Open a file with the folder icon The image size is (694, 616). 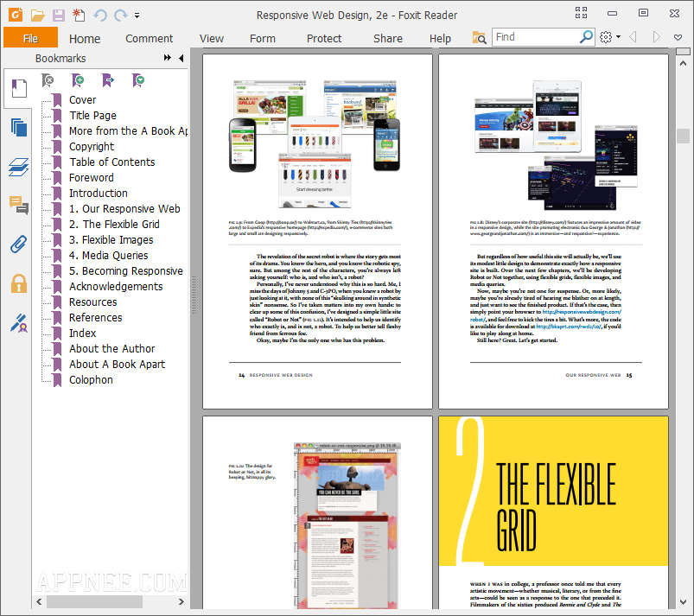click(x=38, y=16)
